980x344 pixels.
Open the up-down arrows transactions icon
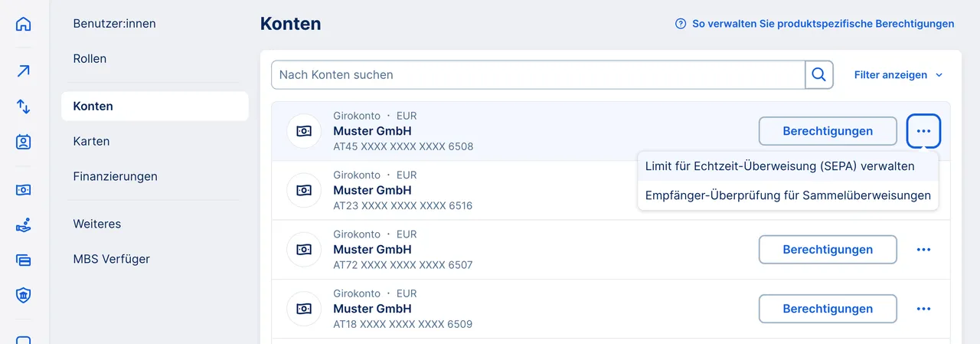click(x=24, y=106)
